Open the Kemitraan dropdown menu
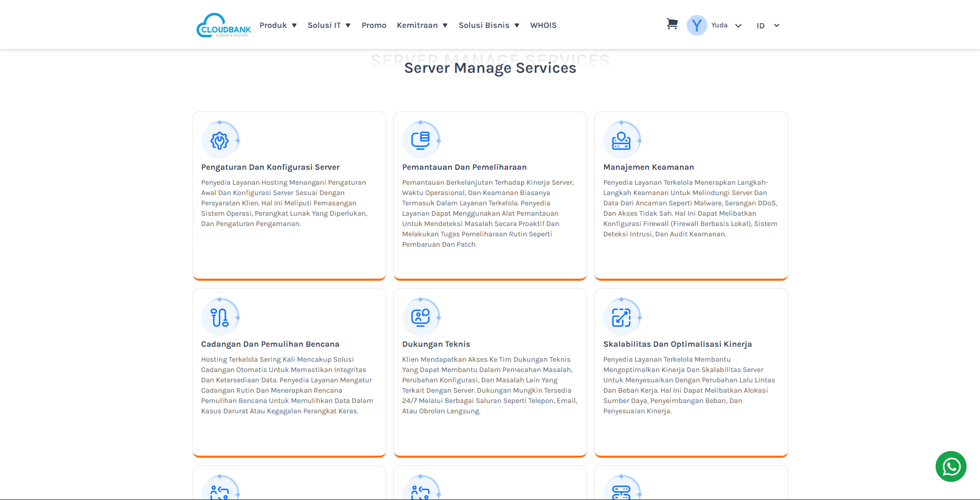Screen dimensions: 980x500 pyautogui.click(x=422, y=25)
